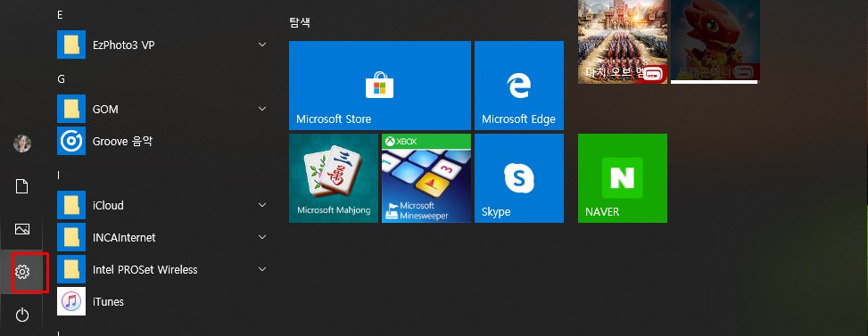Launch the Microsoft Store tile
Screen dimensions: 868x336
[380, 85]
